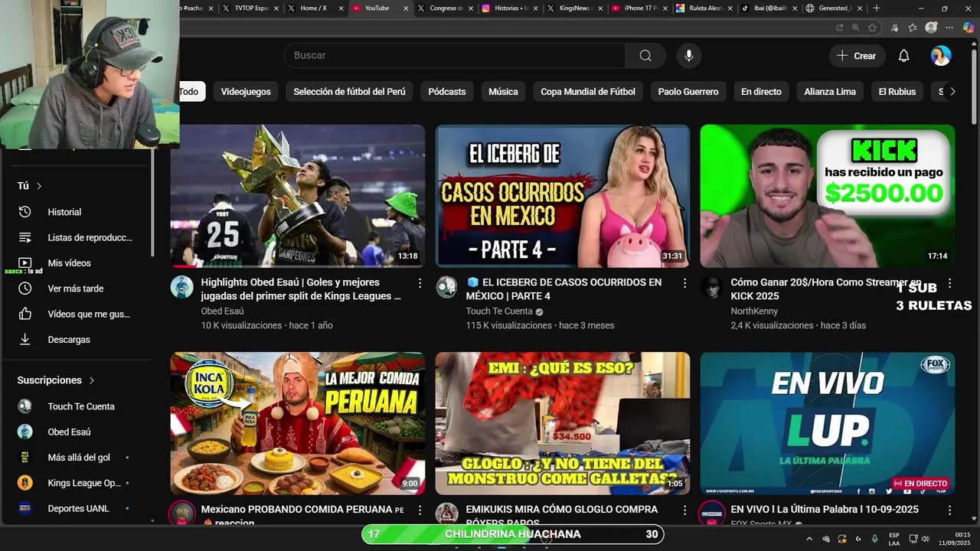Switch to TVTOP browser tab
The image size is (980, 551).
tap(250, 8)
